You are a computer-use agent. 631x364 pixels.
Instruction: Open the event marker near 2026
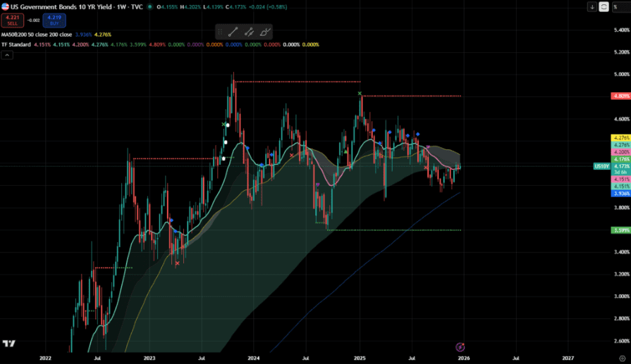click(460, 347)
